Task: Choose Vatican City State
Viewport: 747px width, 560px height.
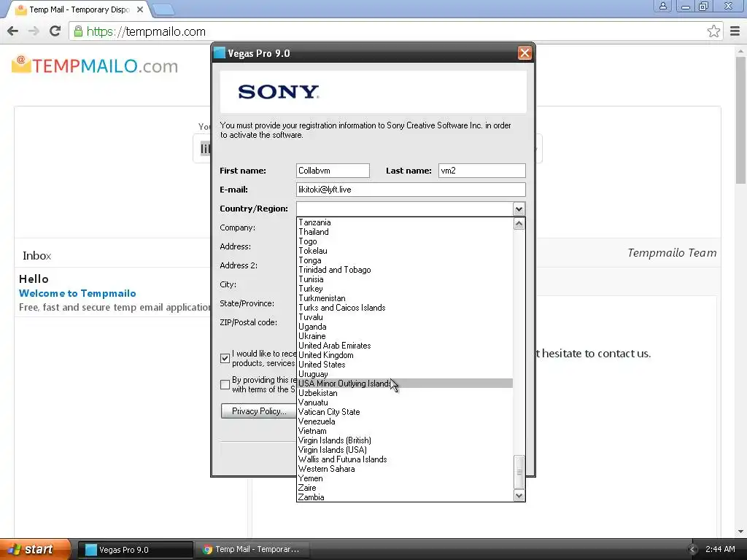Action: click(404, 412)
